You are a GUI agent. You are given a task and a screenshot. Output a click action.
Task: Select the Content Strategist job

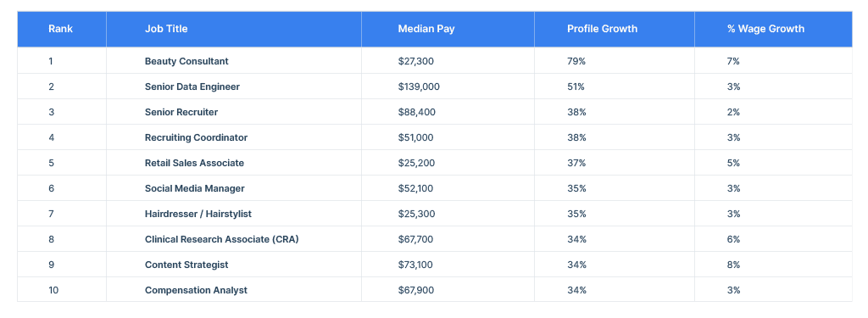pyautogui.click(x=186, y=265)
